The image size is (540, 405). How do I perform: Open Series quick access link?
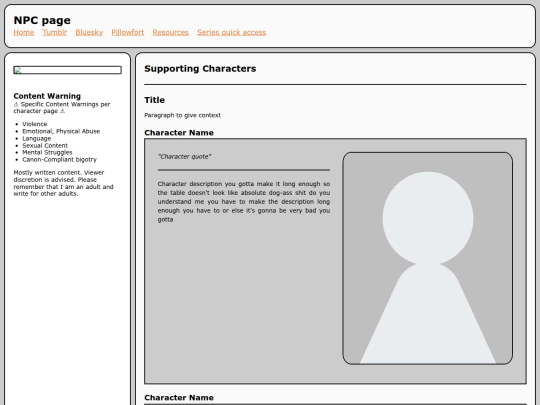(231, 32)
